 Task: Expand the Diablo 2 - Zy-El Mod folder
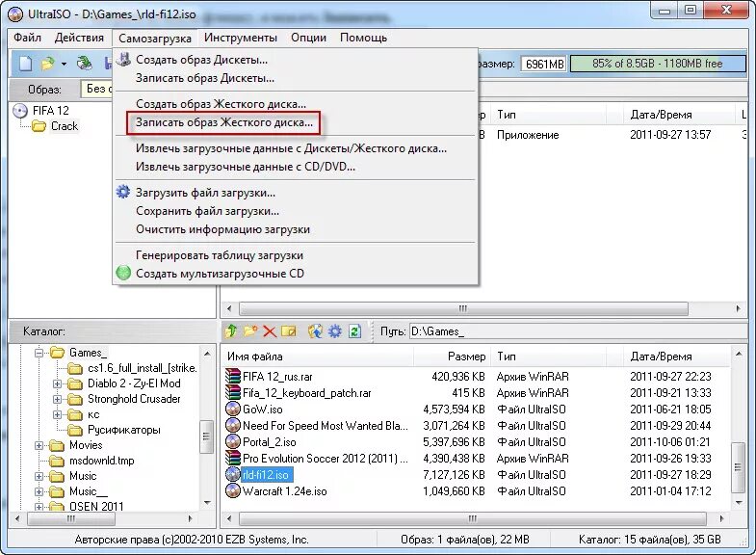58,383
